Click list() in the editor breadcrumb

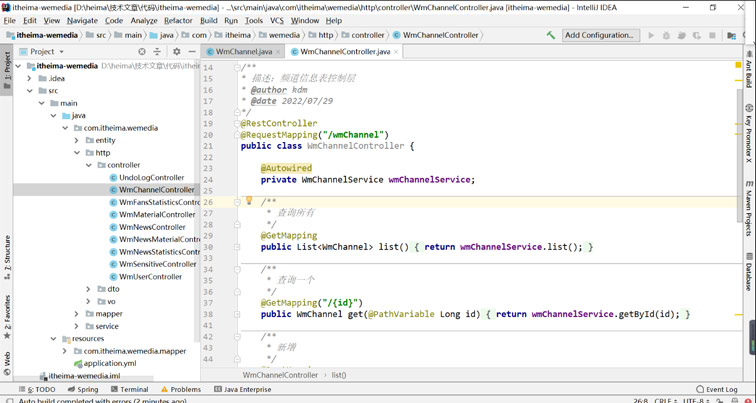click(339, 375)
